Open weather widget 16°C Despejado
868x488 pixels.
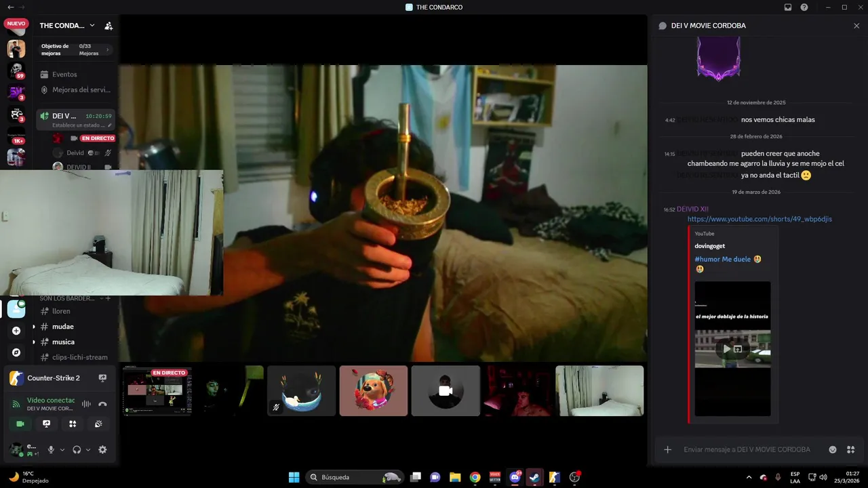(28, 477)
